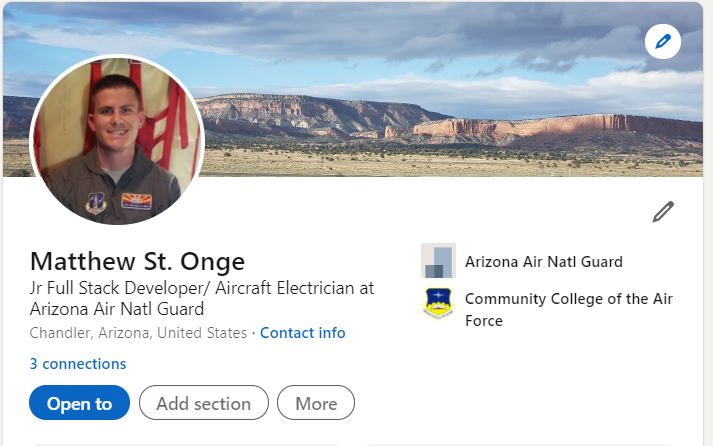Expand the More options button
713x446 pixels.
316,403
